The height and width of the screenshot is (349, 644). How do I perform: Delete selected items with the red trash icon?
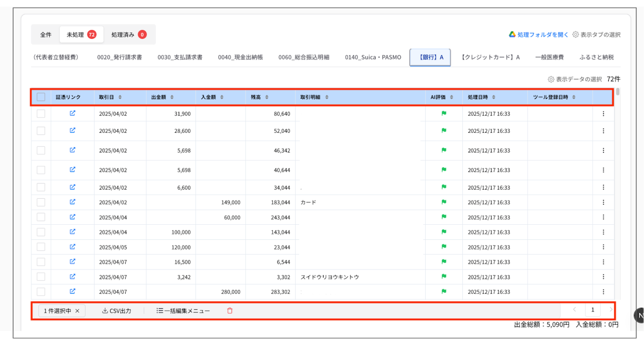230,311
